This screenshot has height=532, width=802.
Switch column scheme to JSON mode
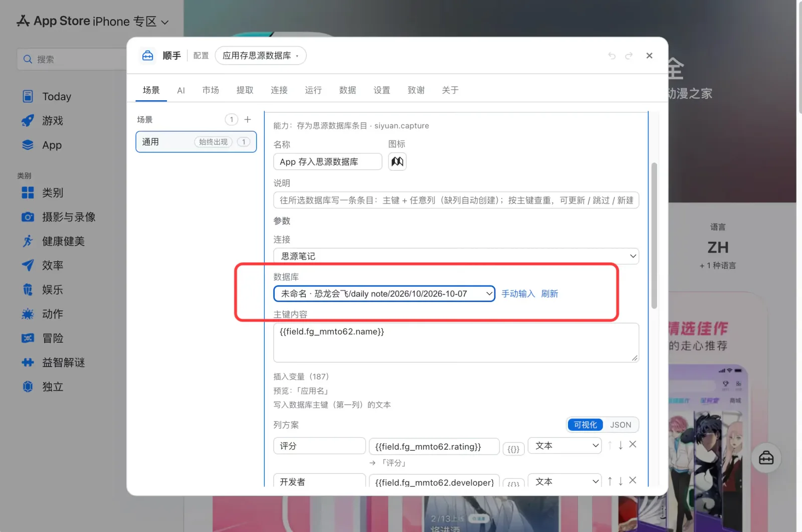point(621,425)
